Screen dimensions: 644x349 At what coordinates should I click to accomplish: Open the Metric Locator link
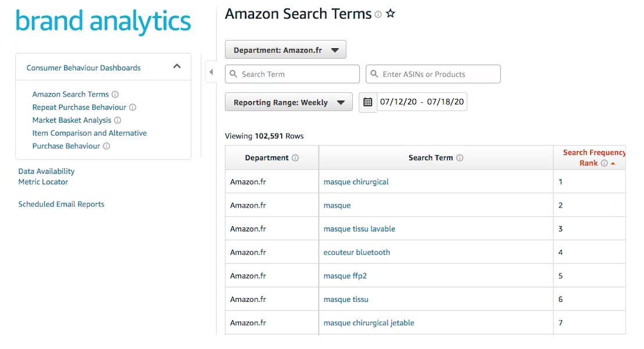pyautogui.click(x=43, y=181)
